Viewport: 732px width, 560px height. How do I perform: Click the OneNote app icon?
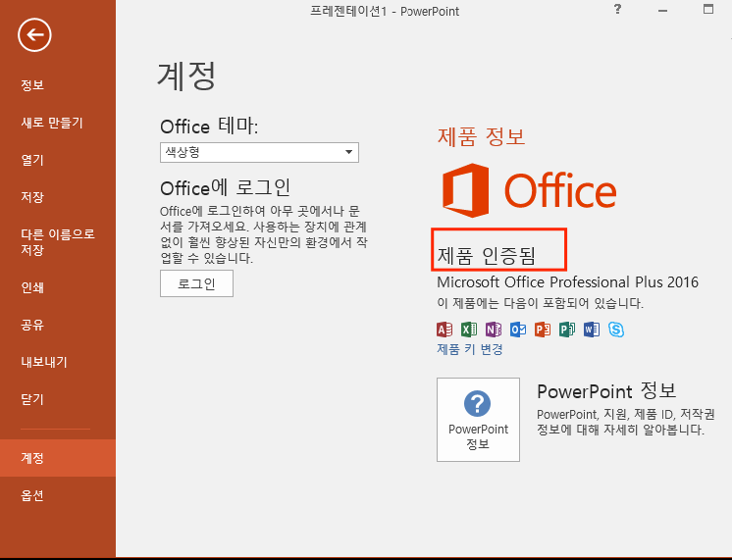(494, 330)
